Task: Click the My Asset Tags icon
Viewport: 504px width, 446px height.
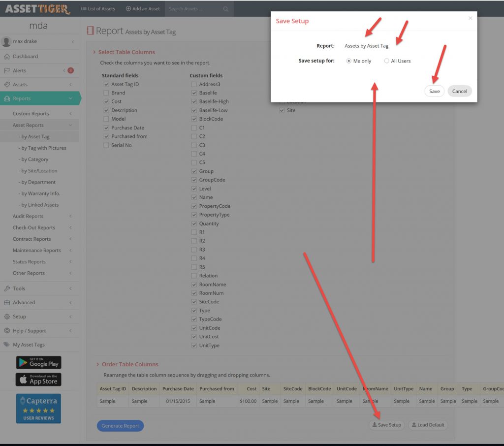Action: point(7,345)
